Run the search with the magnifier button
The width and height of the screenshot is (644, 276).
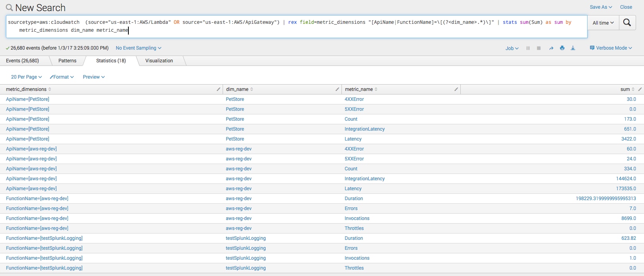point(627,23)
